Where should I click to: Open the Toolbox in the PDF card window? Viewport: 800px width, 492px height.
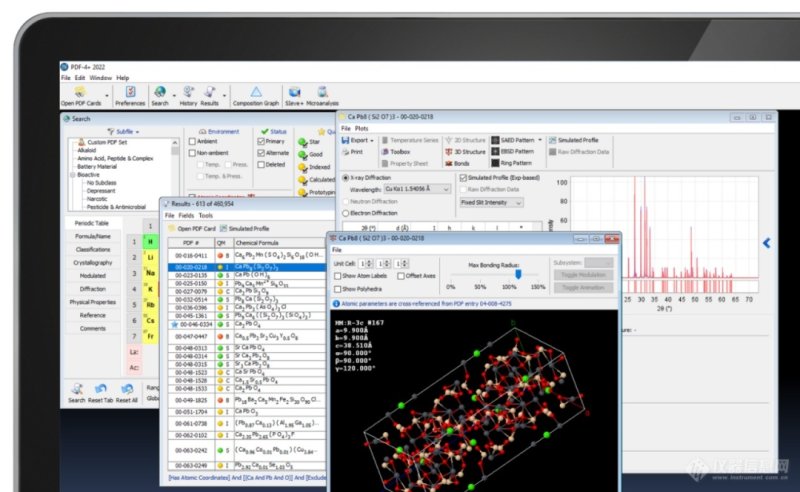(395, 152)
